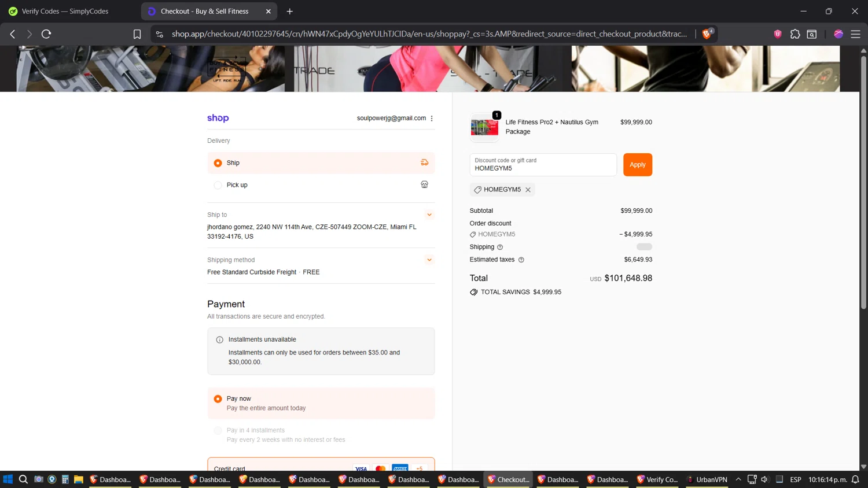Screen dimensions: 868x488
Task: Open the sidebar search panel icon
Action: [812, 34]
